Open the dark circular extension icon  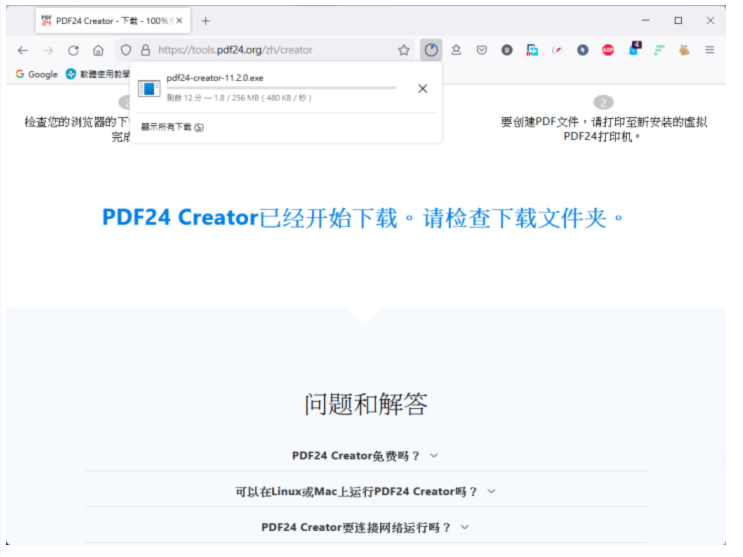507,50
